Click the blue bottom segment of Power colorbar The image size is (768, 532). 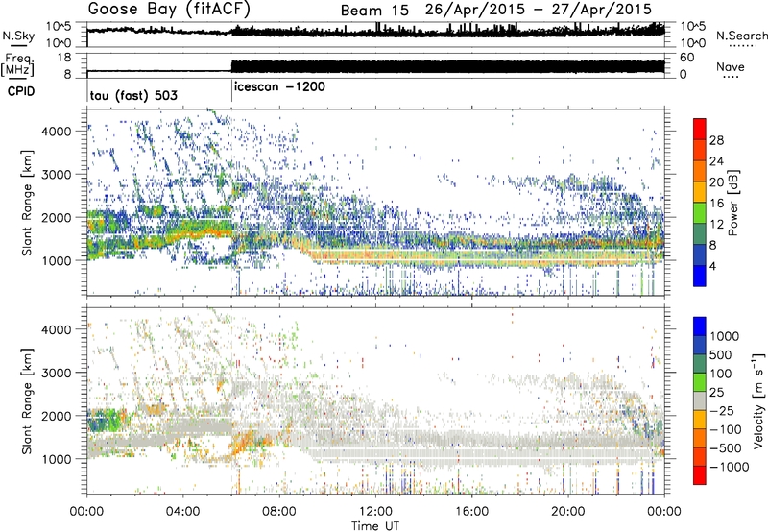pyautogui.click(x=700, y=276)
